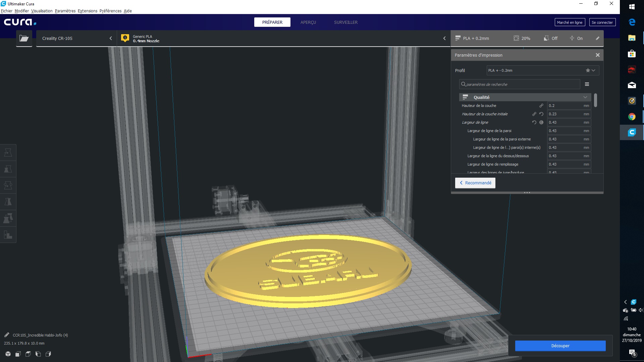Switch to the APERÇU tab

(x=308, y=22)
